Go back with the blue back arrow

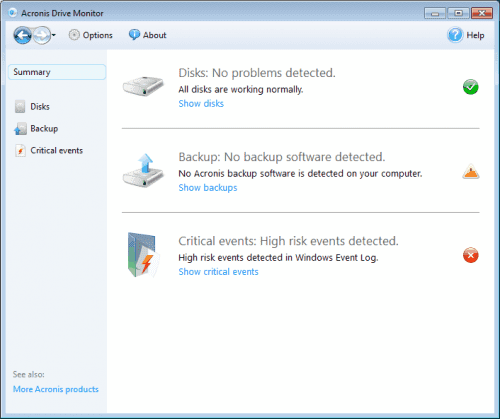click(22, 35)
